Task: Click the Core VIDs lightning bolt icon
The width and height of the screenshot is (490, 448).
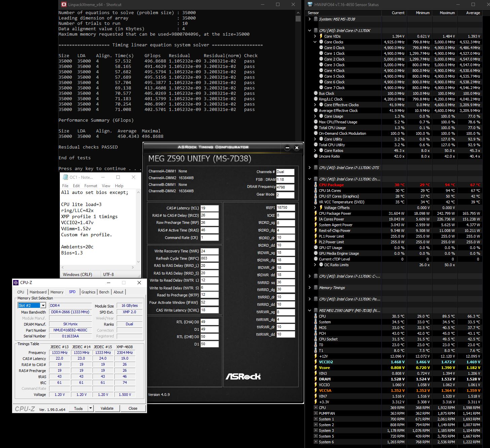Action: click(321, 36)
